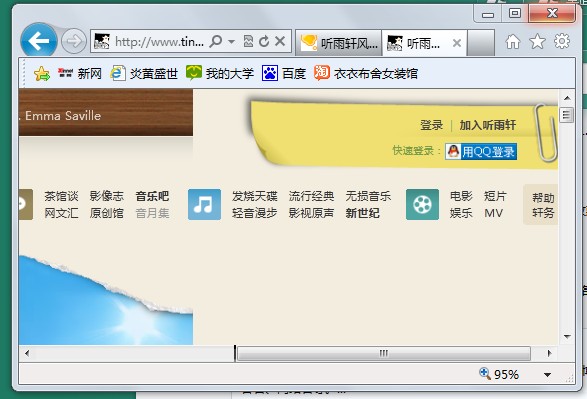Screen dimensions: 587x399
Task: Click the stop loading X in address bar
Action: pyautogui.click(x=280, y=41)
